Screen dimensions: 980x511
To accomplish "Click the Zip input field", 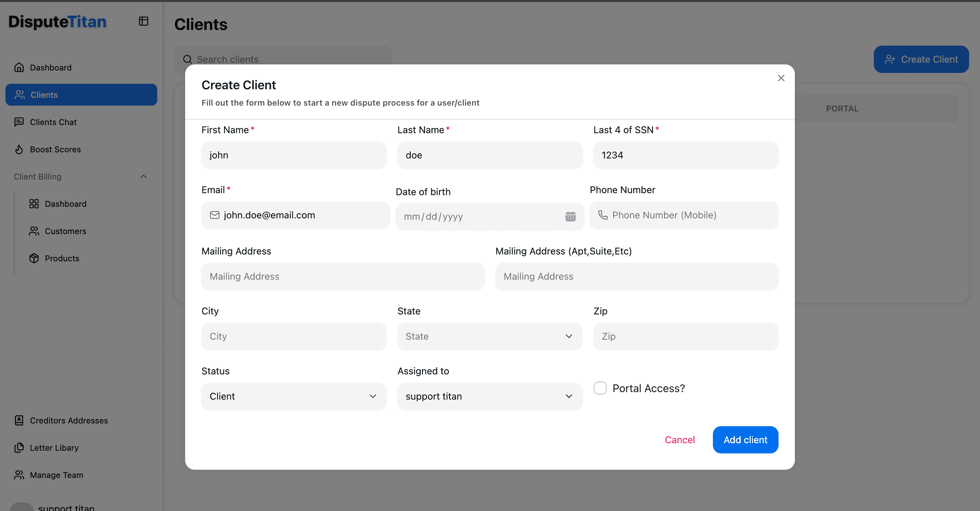I will pos(686,336).
